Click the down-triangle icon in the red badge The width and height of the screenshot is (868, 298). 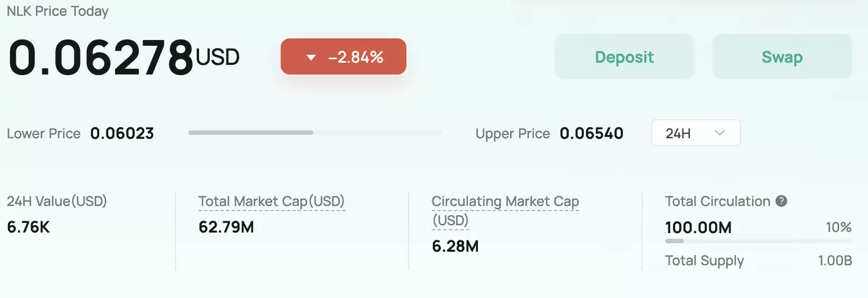(x=311, y=57)
